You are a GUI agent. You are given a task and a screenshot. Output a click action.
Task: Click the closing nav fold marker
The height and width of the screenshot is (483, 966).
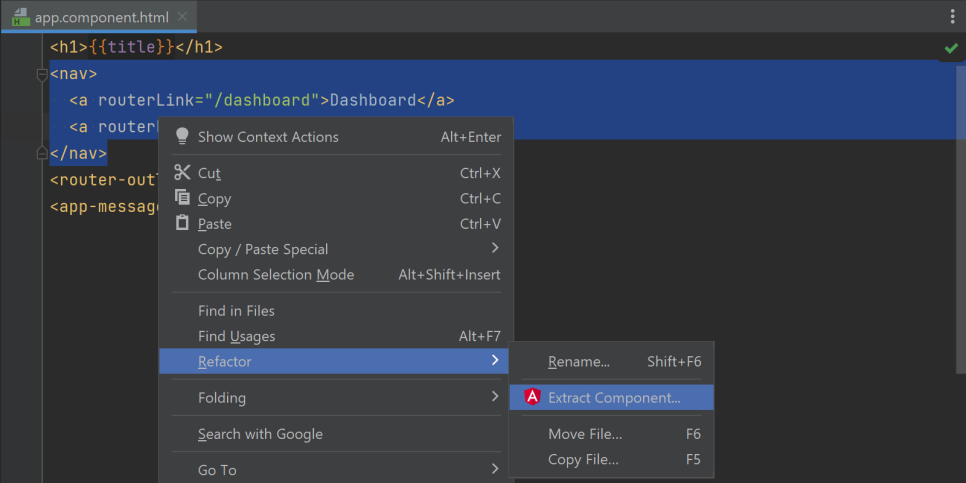(x=42, y=154)
